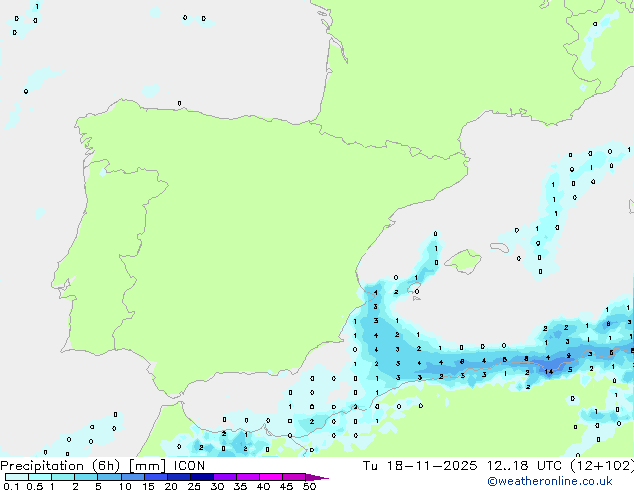This screenshot has width=634, height=490.
Task: Click the "45" legend scale value
Action: (286, 486)
